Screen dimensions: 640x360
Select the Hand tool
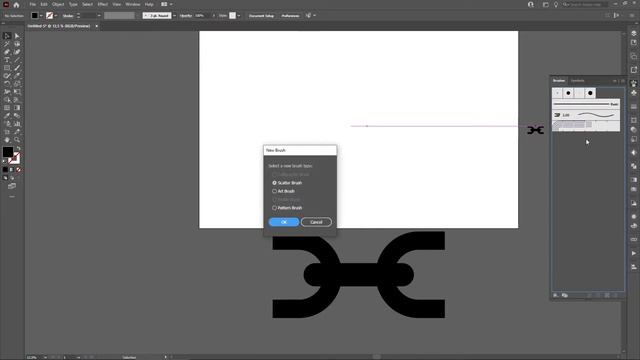7,140
